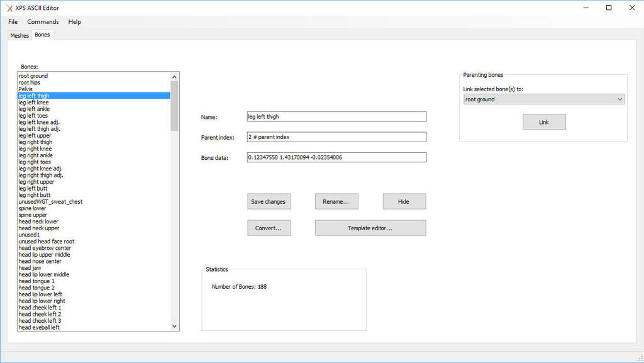Screen dimensions: 644x363
Task: Open the Template editor
Action: click(370, 228)
